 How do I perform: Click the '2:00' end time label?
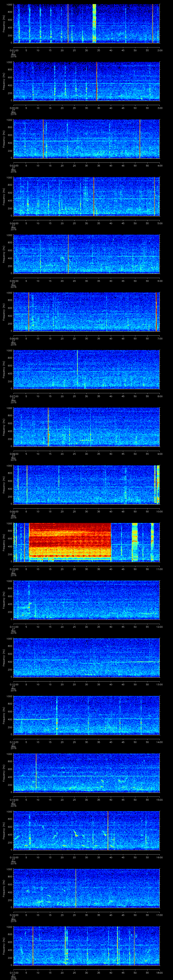pyautogui.click(x=160, y=50)
